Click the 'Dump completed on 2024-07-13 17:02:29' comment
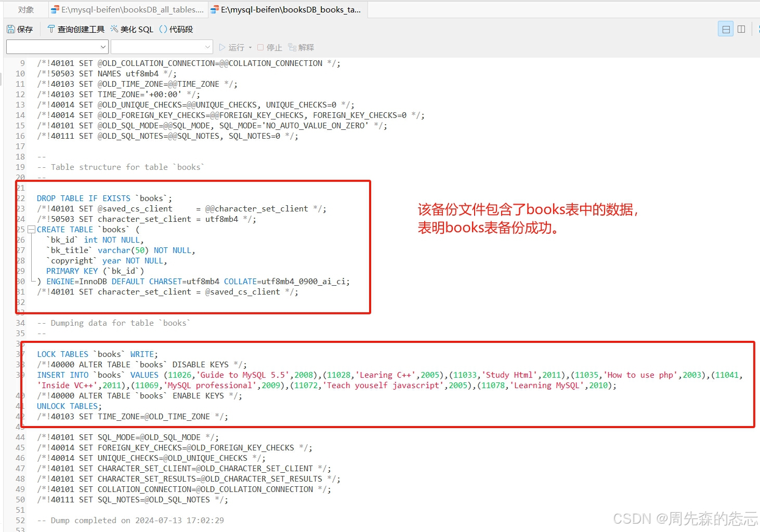This screenshot has width=760, height=532. click(x=130, y=521)
